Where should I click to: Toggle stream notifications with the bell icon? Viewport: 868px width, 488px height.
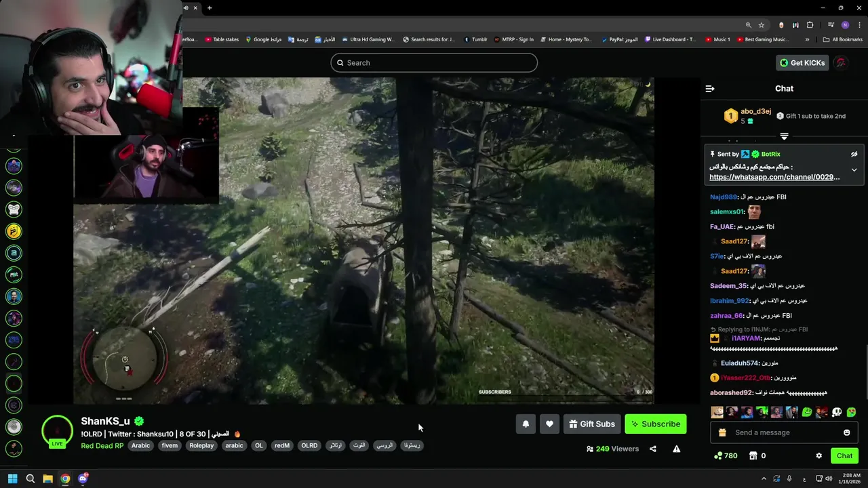tap(526, 424)
